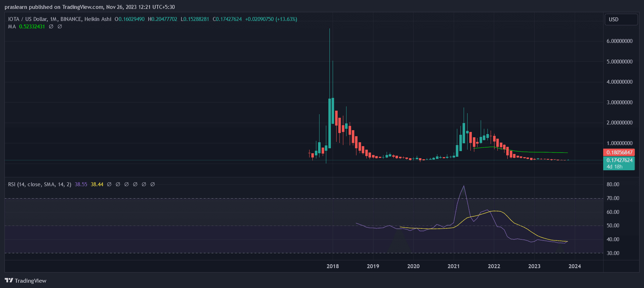Click the 6.00000000 price scale label

tap(620, 41)
